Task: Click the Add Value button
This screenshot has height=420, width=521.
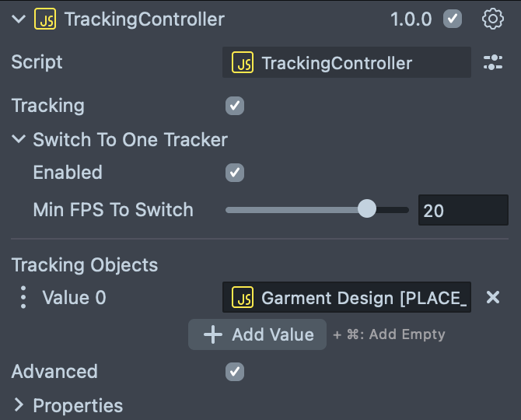Action: pyautogui.click(x=257, y=334)
